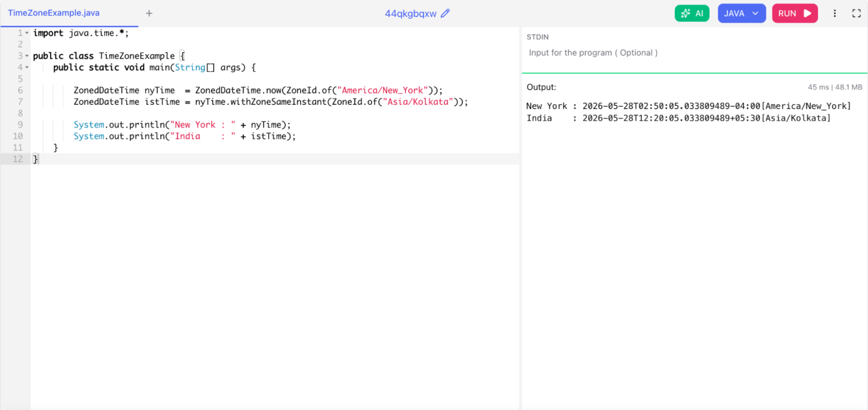This screenshot has width=868, height=410.
Task: Click the India output line
Action: (x=678, y=118)
